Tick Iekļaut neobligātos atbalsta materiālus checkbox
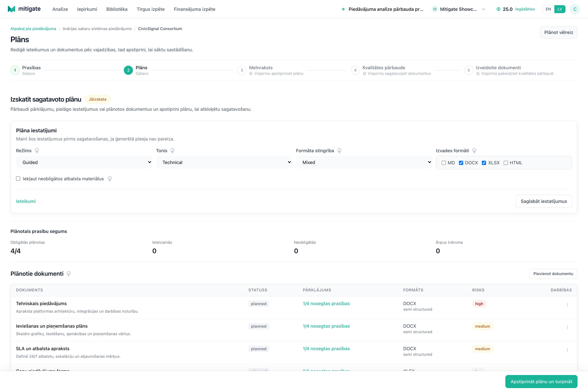 click(x=18, y=179)
